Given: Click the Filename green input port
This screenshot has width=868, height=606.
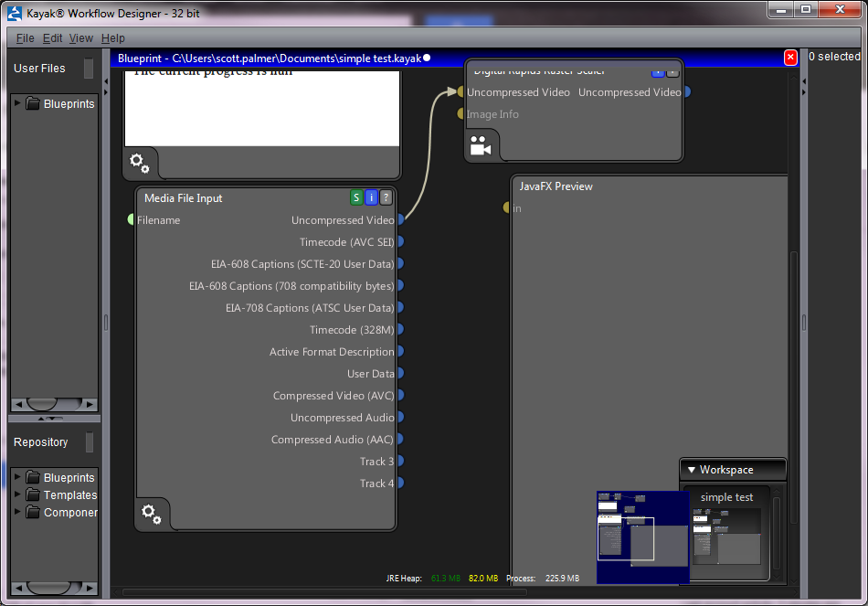Looking at the screenshot, I should click(131, 220).
